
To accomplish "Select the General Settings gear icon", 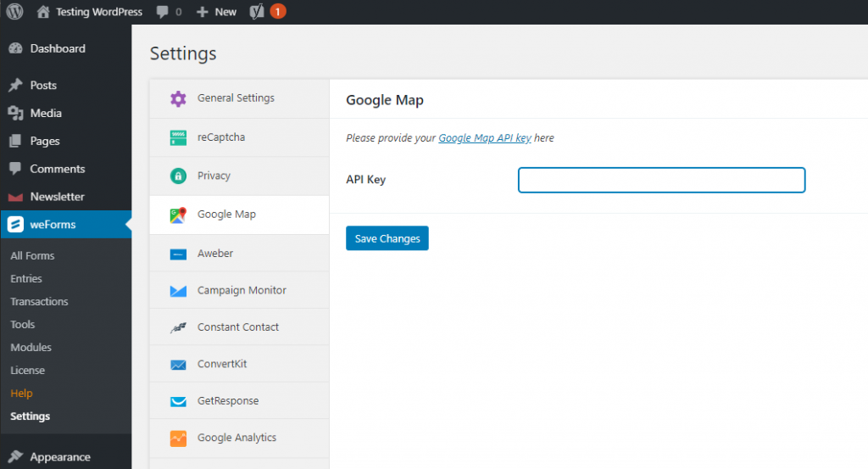I will tap(178, 98).
